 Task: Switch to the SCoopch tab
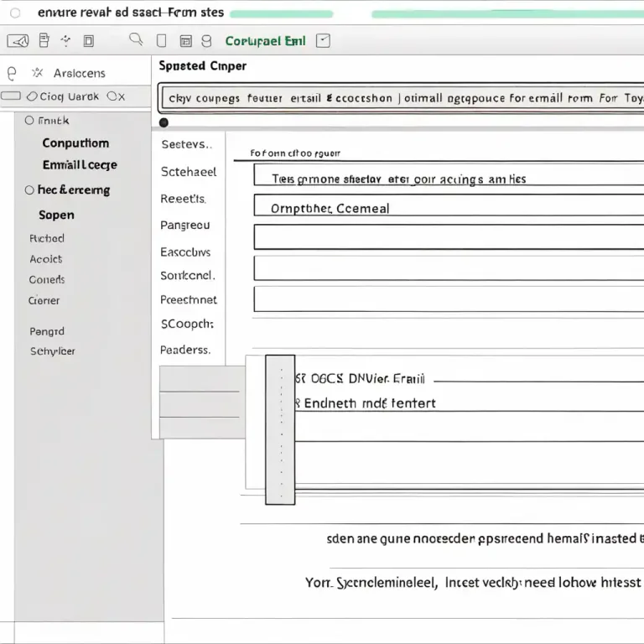pos(187,324)
